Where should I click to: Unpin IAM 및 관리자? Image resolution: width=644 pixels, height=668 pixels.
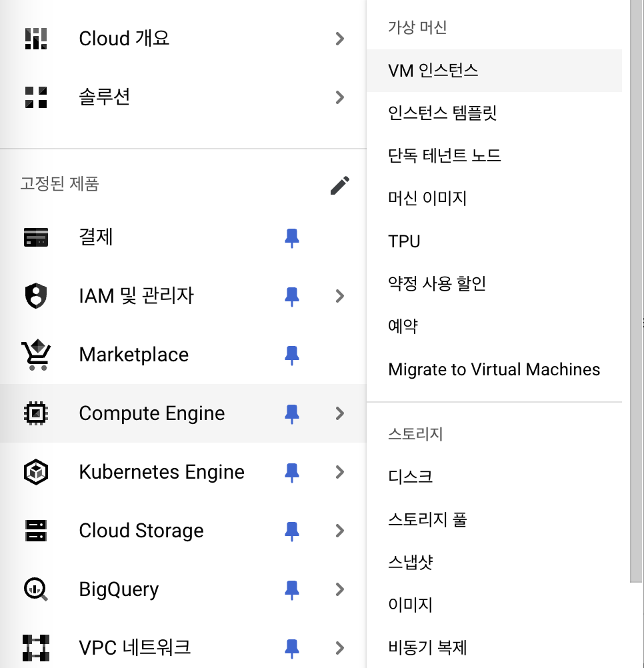coord(292,297)
